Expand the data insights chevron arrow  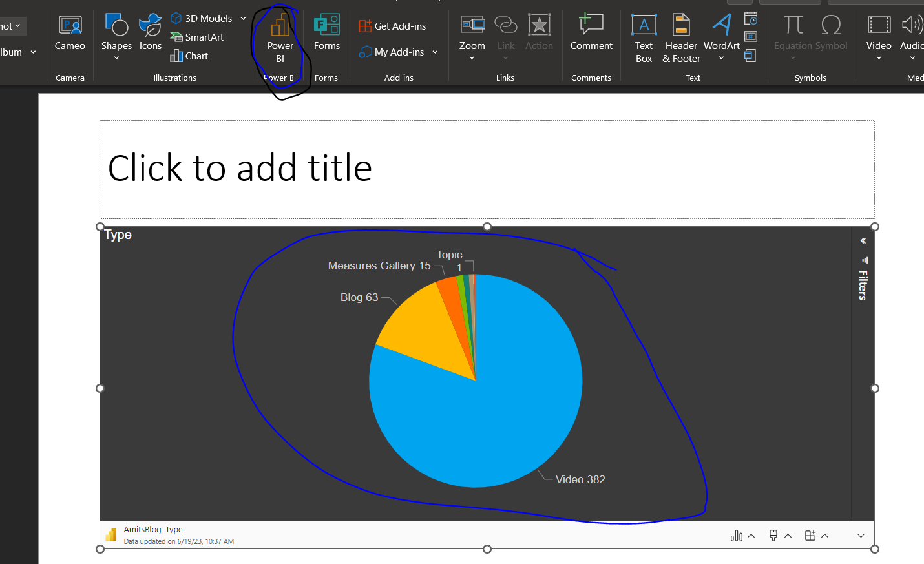click(x=751, y=536)
